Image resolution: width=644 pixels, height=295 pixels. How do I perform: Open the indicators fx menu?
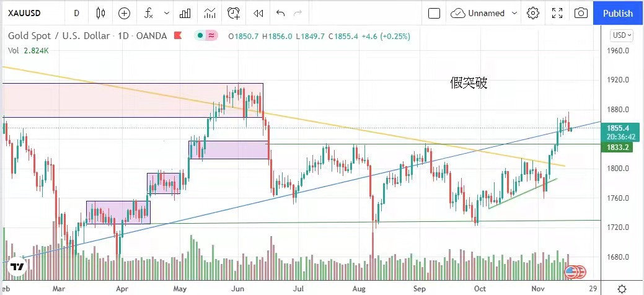click(x=149, y=13)
